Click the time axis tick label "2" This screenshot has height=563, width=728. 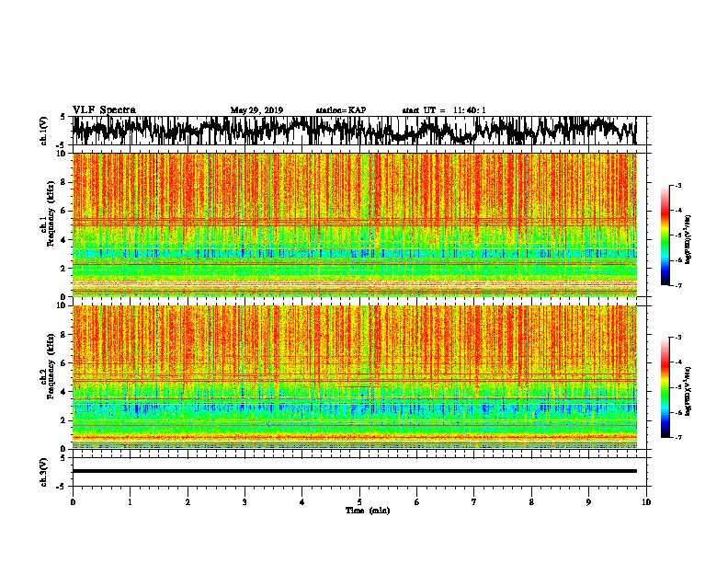[x=188, y=502]
